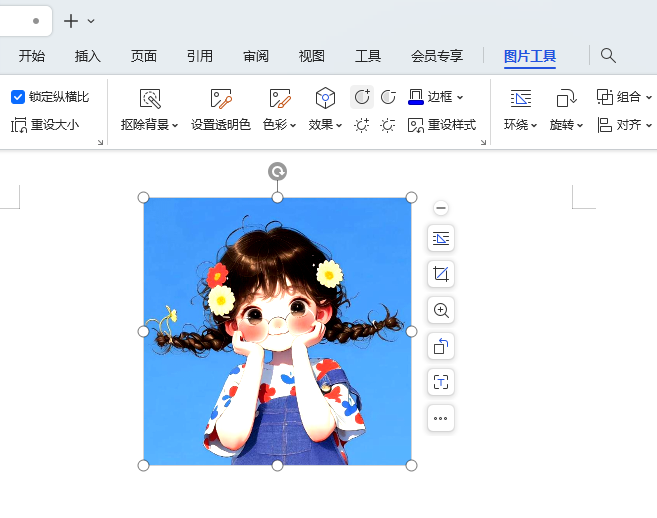
Task: Click the 重设大小 button
Action: (x=45, y=125)
